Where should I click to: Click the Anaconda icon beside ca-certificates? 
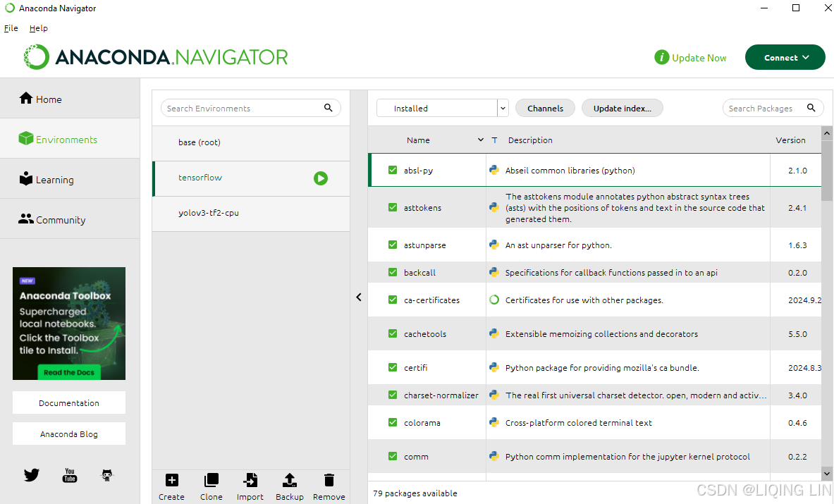point(494,300)
